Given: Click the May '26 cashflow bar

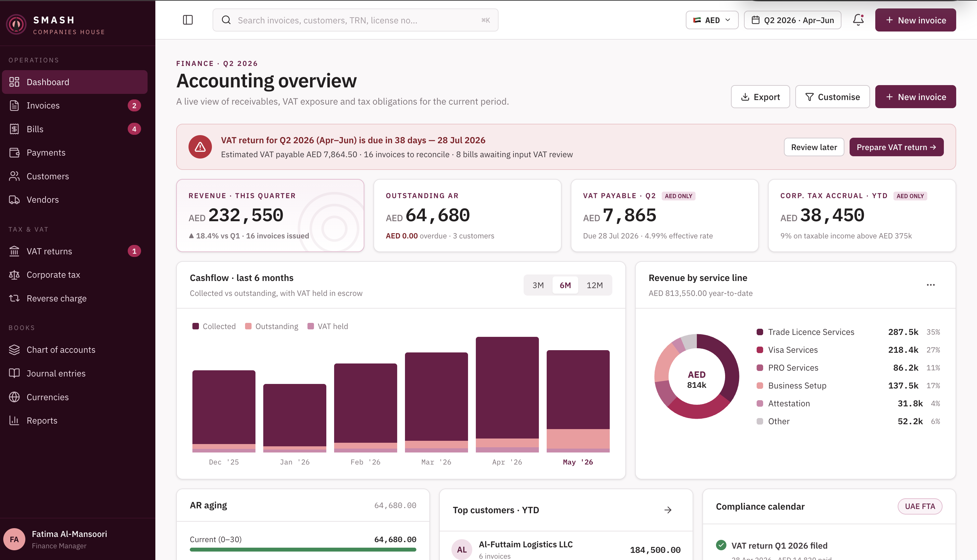Looking at the screenshot, I should tap(578, 401).
